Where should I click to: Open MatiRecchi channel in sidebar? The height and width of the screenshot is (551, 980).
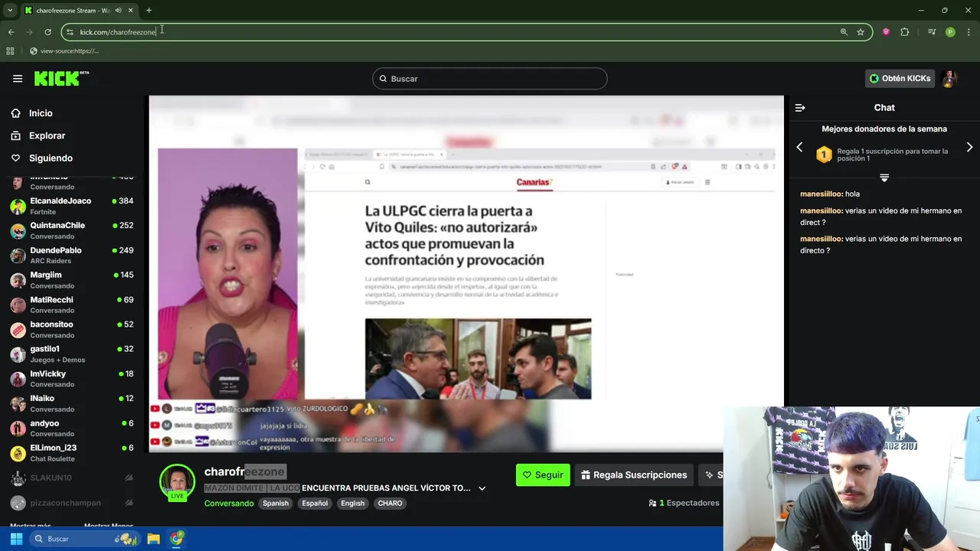[x=73, y=305]
